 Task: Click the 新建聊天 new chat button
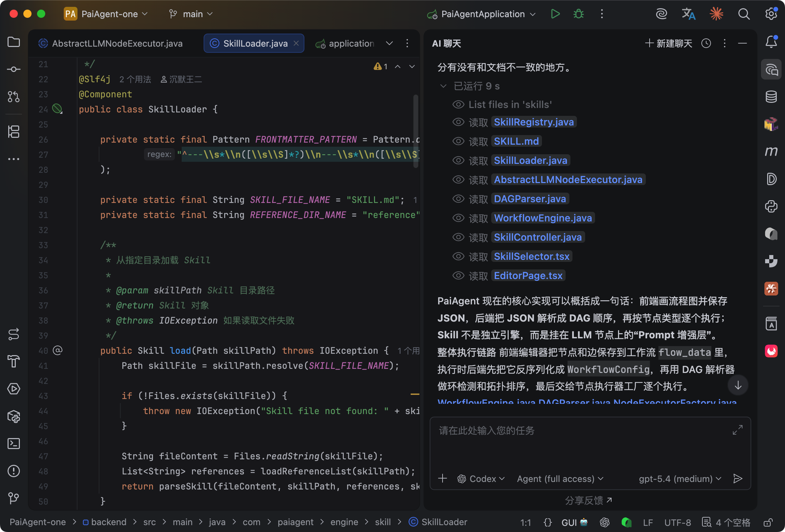coord(668,44)
